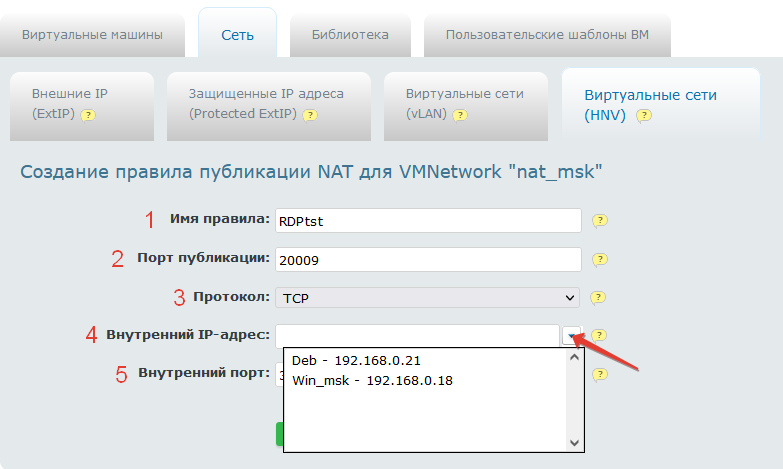Go to Пользовательские шаблоны ВМ tab
The image size is (783, 469).
coord(546,35)
